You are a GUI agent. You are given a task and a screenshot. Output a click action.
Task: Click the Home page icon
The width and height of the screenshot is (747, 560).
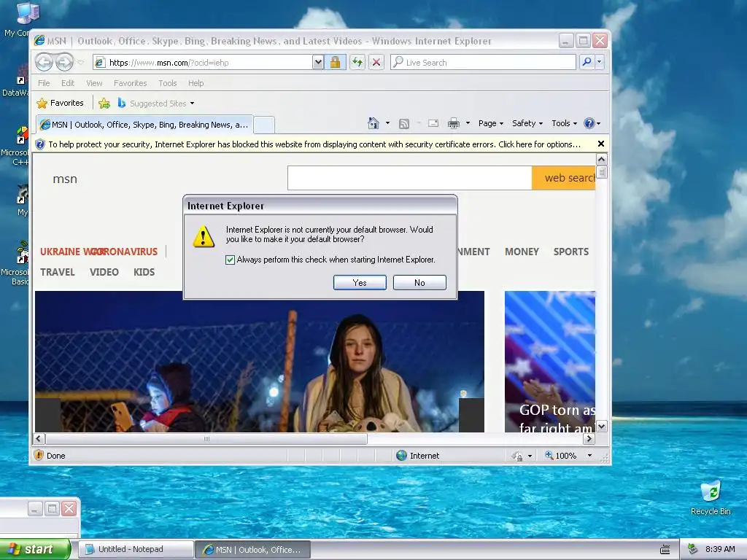click(373, 123)
